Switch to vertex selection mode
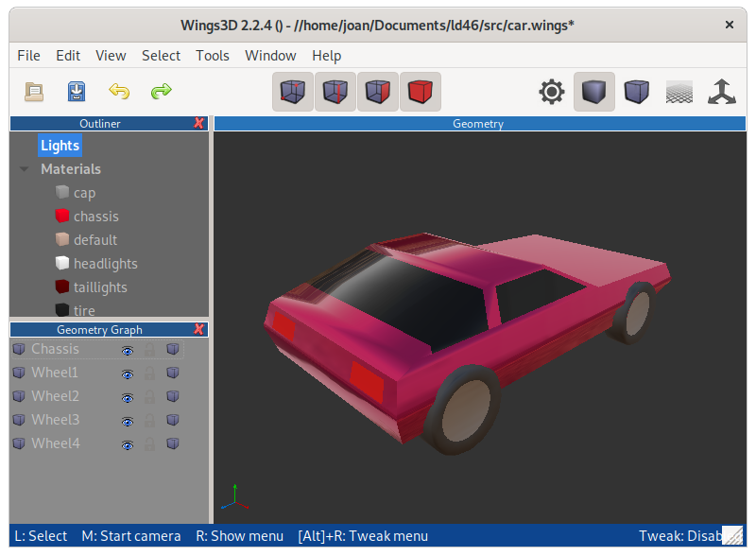 click(293, 92)
